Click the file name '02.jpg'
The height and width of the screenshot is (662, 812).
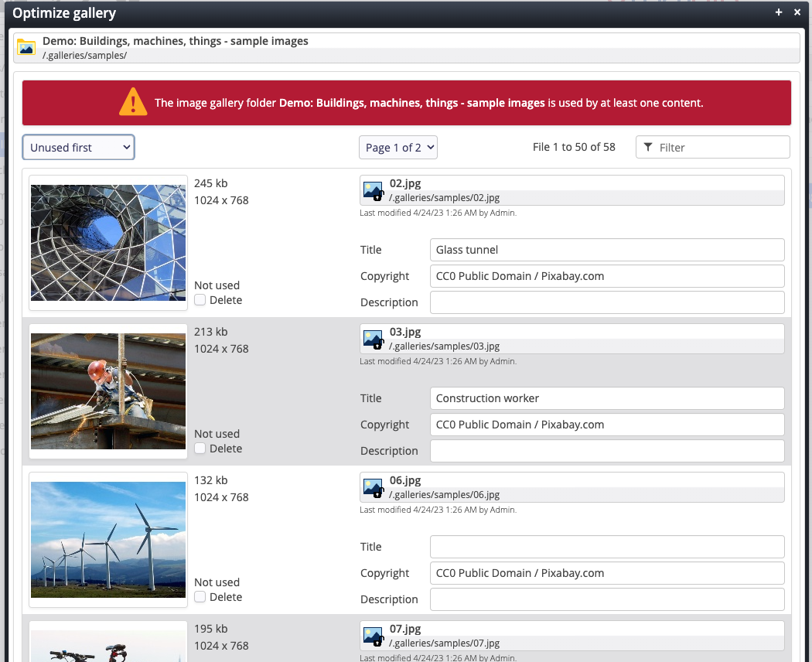coord(405,183)
